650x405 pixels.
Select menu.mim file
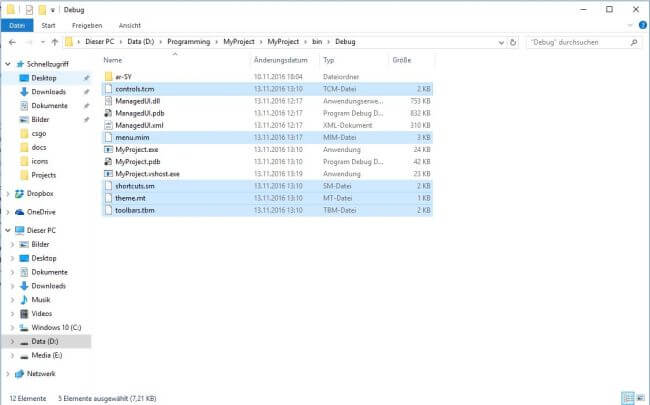(267, 138)
